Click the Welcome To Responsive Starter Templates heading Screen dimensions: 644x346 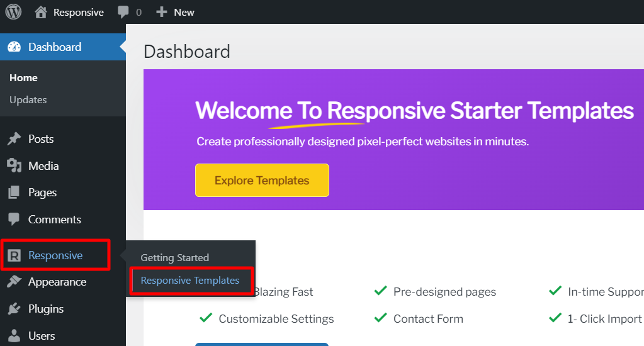[x=414, y=111]
